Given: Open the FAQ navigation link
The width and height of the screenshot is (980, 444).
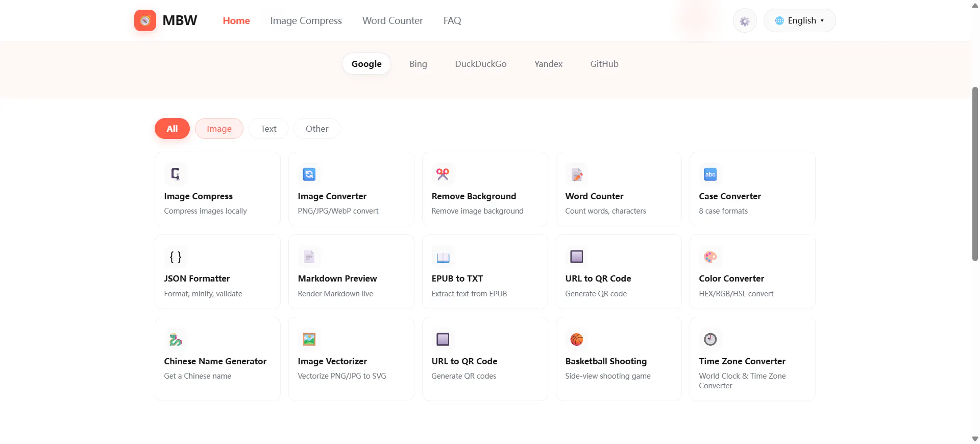Looking at the screenshot, I should 452,20.
